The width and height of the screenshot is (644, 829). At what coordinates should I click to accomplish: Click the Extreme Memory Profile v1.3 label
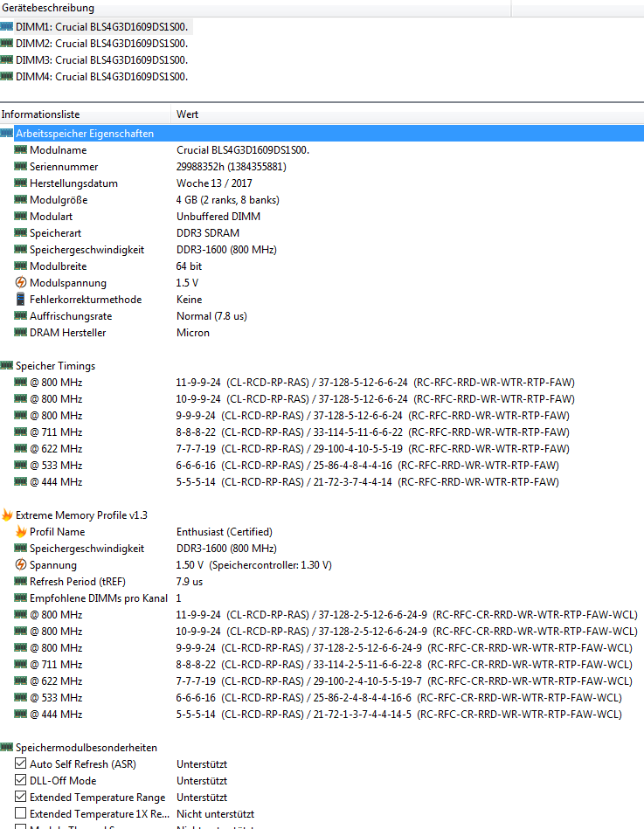81,515
